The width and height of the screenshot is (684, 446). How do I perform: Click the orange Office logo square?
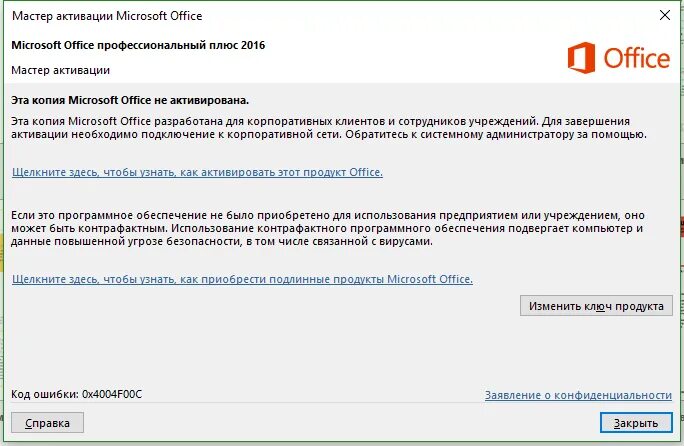(581, 58)
